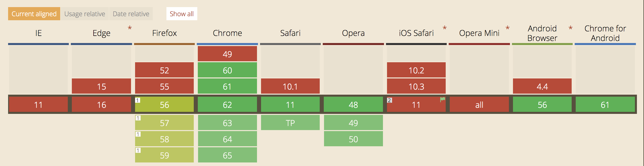Image resolution: width=644 pixels, height=166 pixels.
Task: Select the Current aligned view
Action: point(34,14)
